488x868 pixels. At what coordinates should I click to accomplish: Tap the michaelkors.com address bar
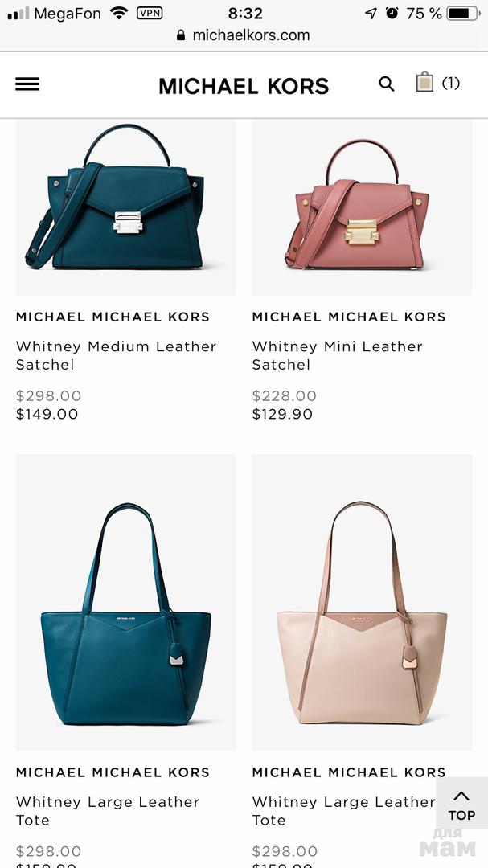[x=244, y=35]
